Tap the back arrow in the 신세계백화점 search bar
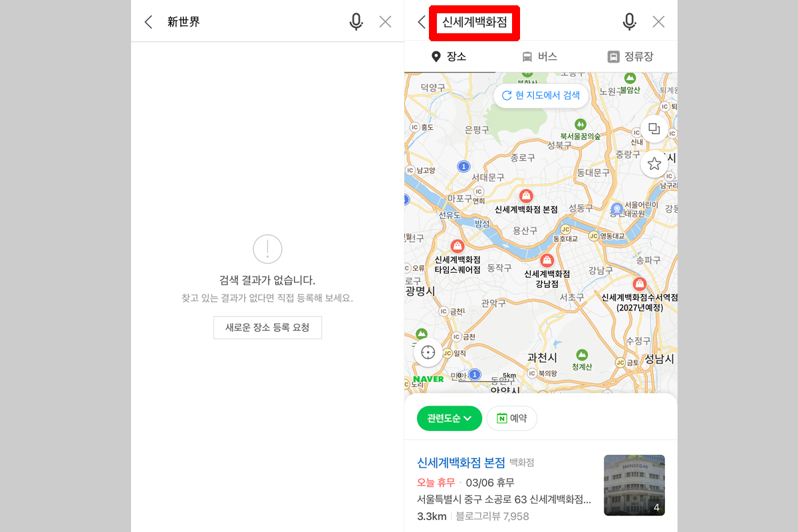The image size is (798, 532). point(421,21)
